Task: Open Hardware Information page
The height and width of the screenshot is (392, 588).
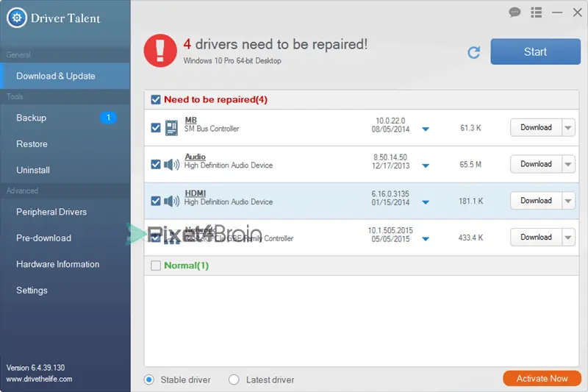Action: 65,264
